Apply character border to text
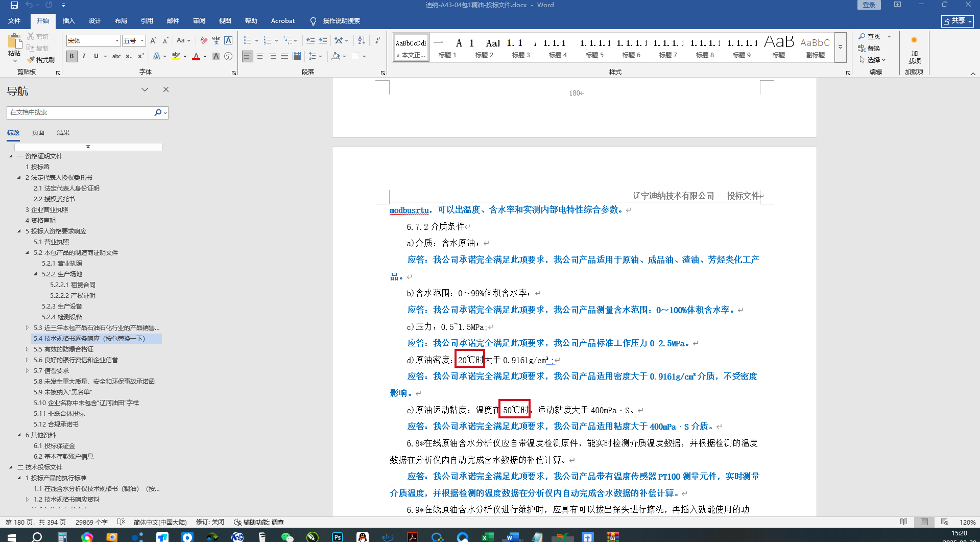Viewport: 980px width, 542px height. 228,40
